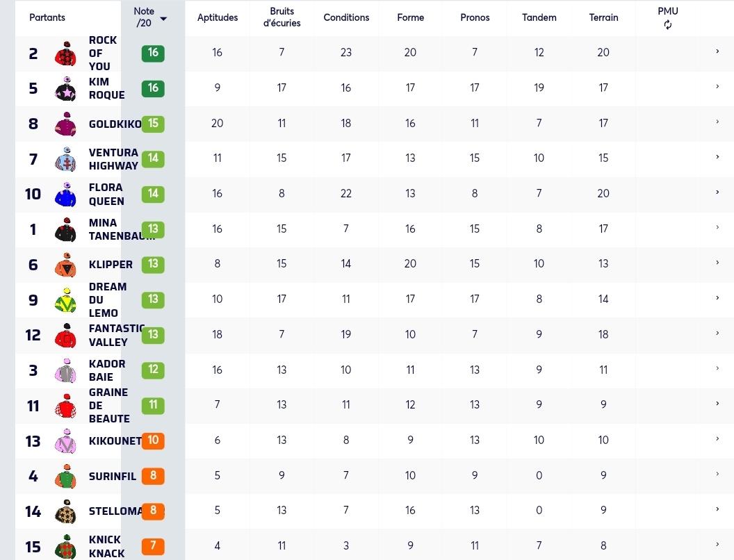The width and height of the screenshot is (734, 560).
Task: Sort by the Aptitudes column header
Action: (217, 17)
